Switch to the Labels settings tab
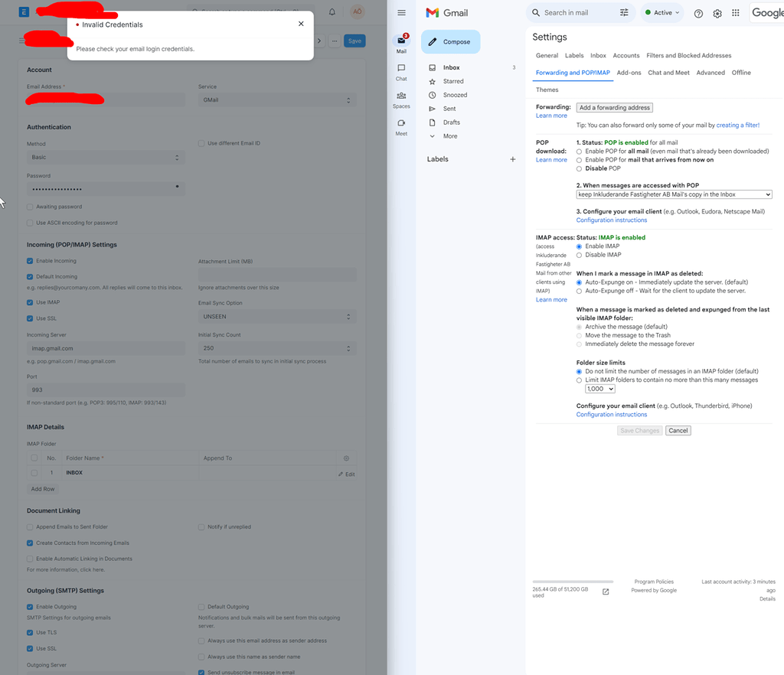784x675 pixels. (575, 55)
